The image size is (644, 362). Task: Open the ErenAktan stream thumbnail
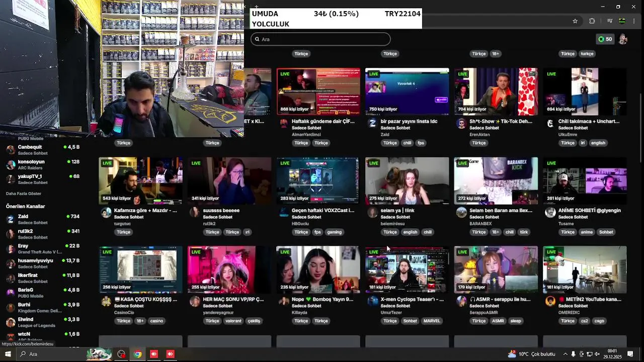(496, 92)
